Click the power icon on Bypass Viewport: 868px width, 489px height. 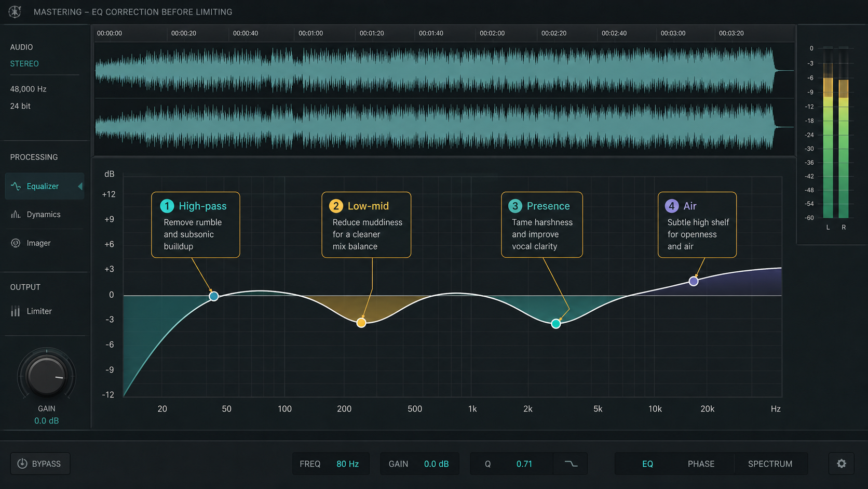coord(22,464)
